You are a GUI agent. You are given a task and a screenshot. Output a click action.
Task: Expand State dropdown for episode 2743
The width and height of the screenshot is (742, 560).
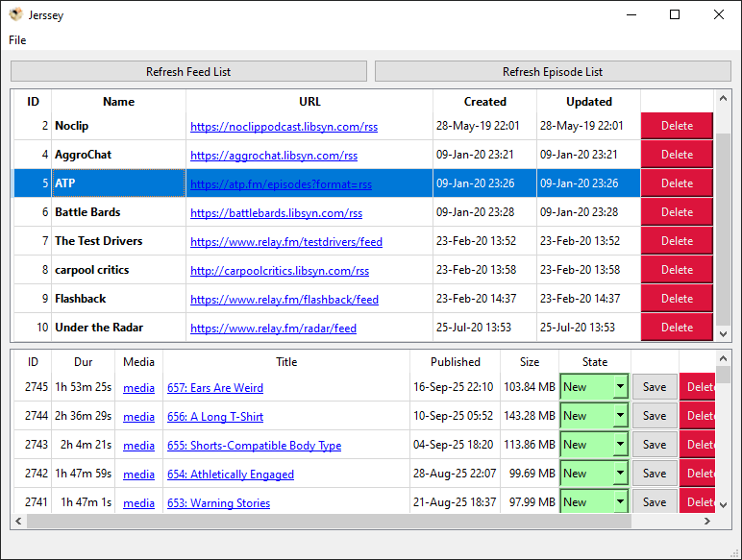[620, 446]
